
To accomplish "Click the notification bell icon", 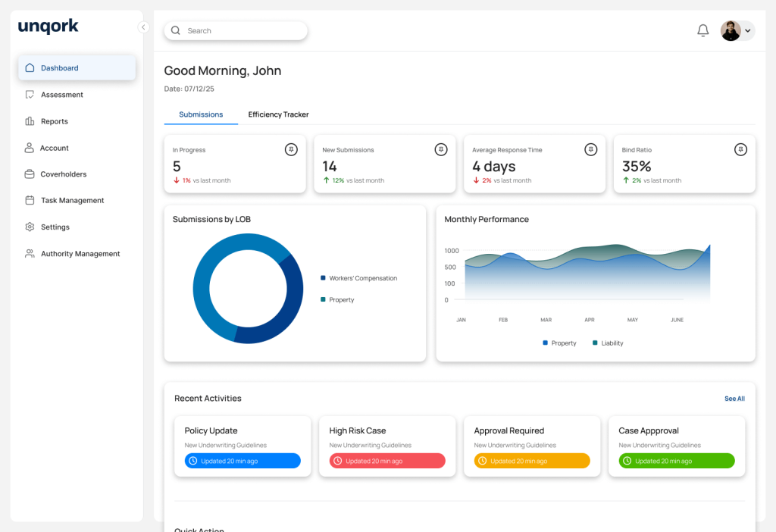I will (702, 30).
